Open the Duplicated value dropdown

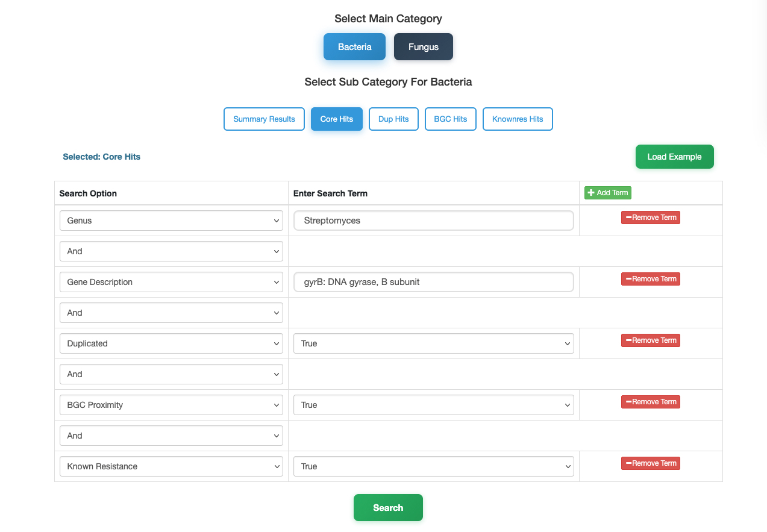433,343
